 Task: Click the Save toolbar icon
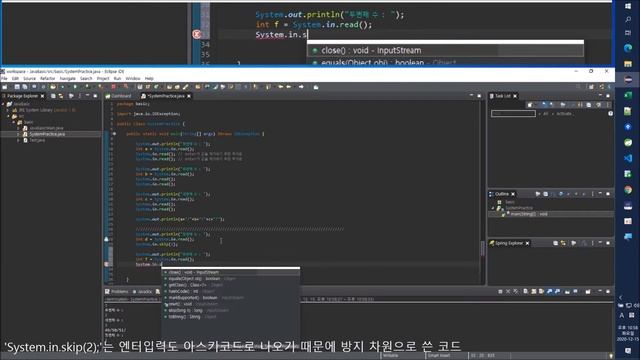point(17,87)
